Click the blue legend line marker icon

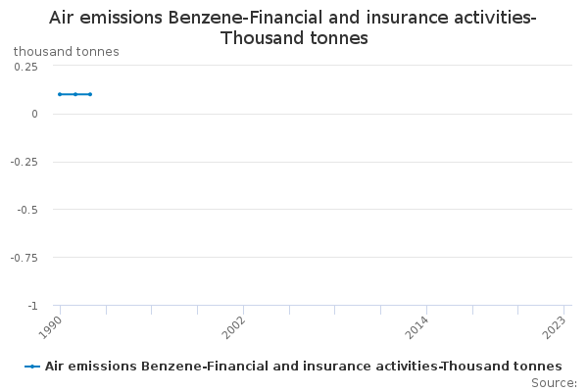[33, 367]
